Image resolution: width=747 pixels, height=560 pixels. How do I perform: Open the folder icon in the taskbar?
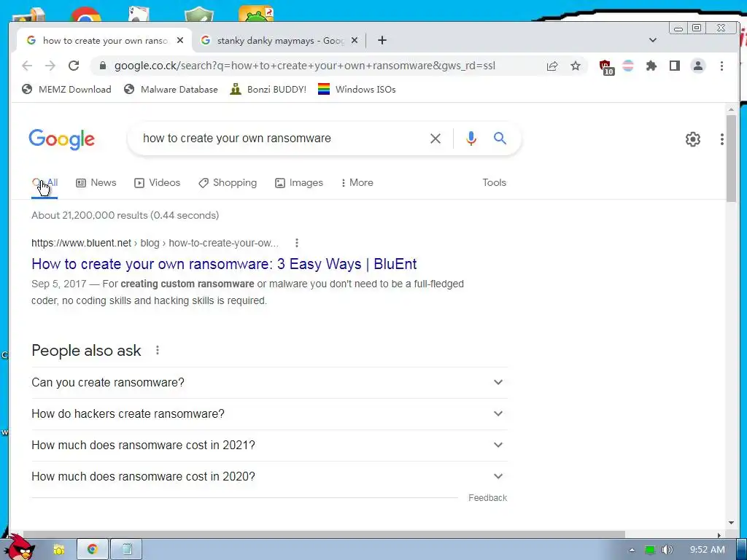[58, 550]
